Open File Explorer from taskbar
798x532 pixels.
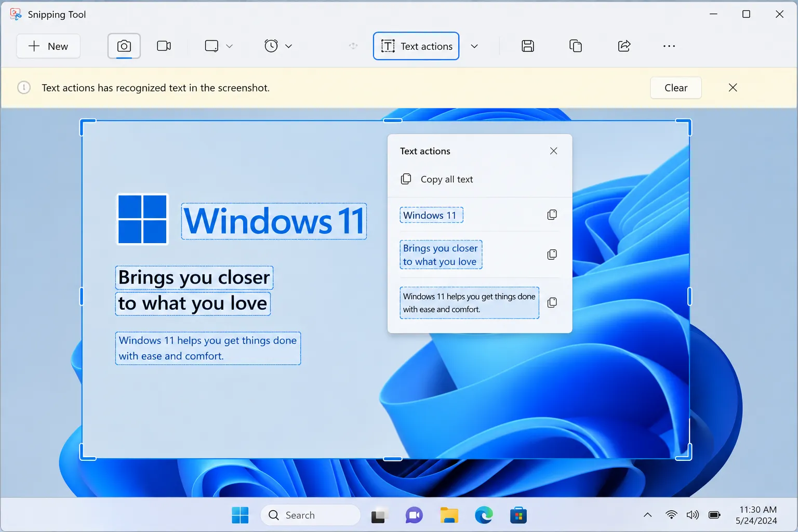(449, 515)
